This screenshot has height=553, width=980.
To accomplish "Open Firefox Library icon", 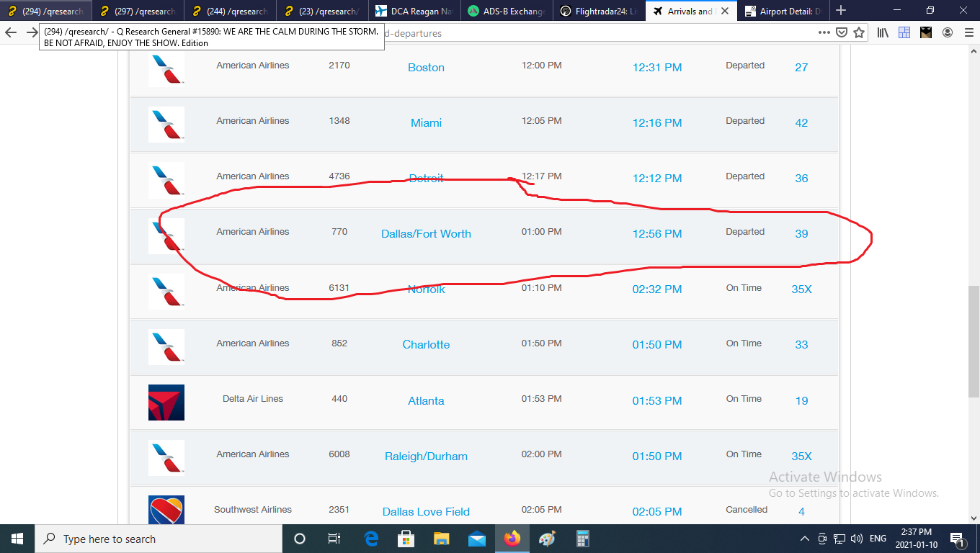I will [883, 32].
